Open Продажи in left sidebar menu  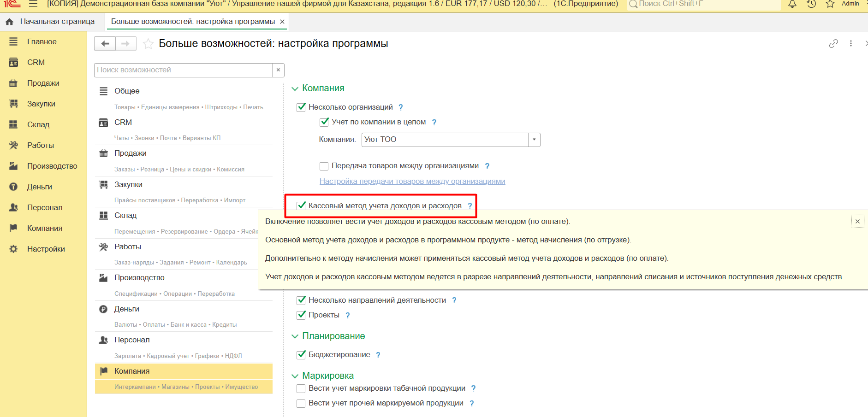coord(43,83)
